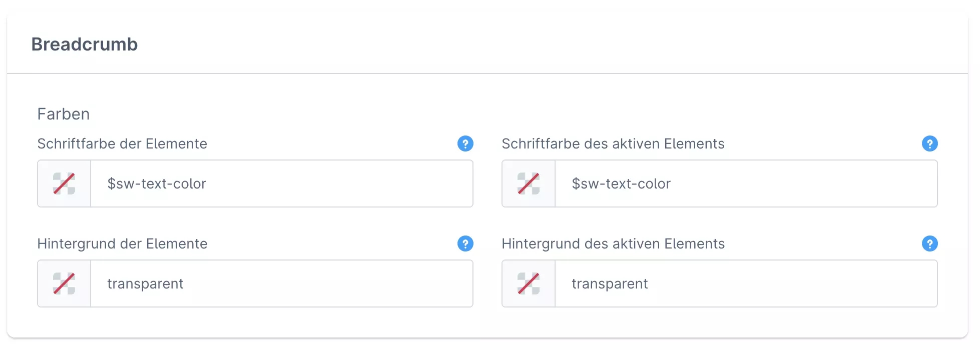Click the 'Hintergrund des aktiven Elements' label
The image size is (980, 350).
613,244
